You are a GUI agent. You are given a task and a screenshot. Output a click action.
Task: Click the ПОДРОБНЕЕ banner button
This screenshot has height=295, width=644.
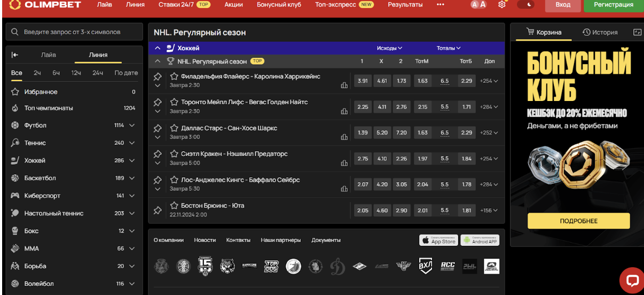(579, 221)
